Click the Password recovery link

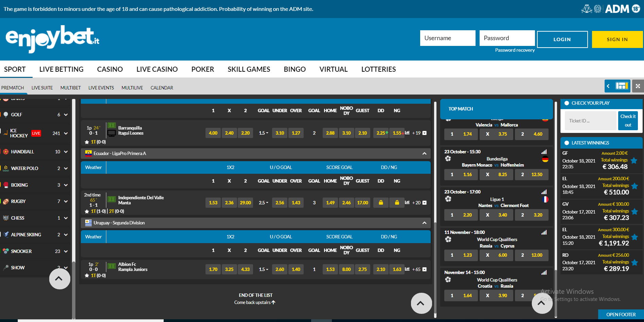(x=514, y=50)
